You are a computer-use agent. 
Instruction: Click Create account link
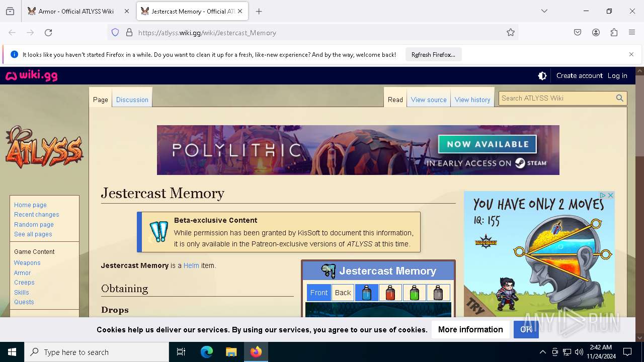(579, 75)
